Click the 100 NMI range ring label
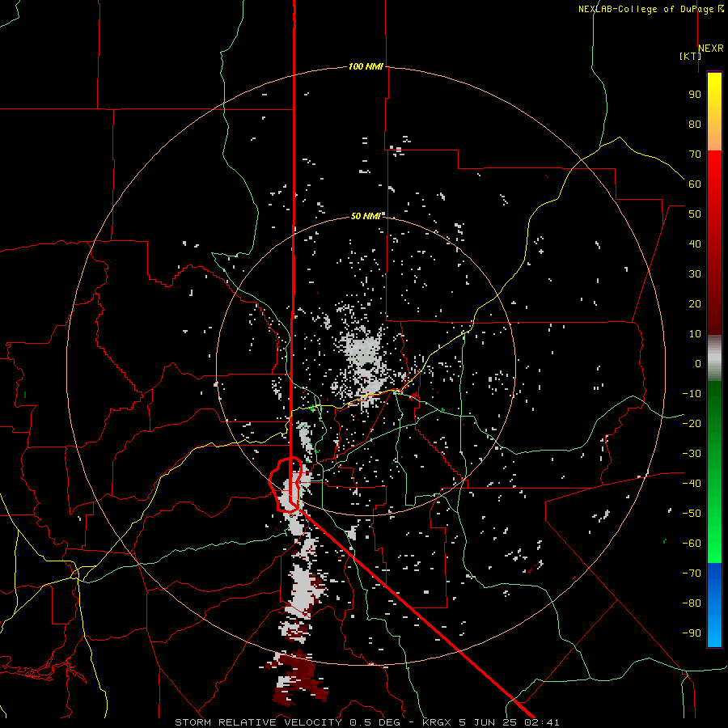This screenshot has height=728, width=728. coord(366,67)
